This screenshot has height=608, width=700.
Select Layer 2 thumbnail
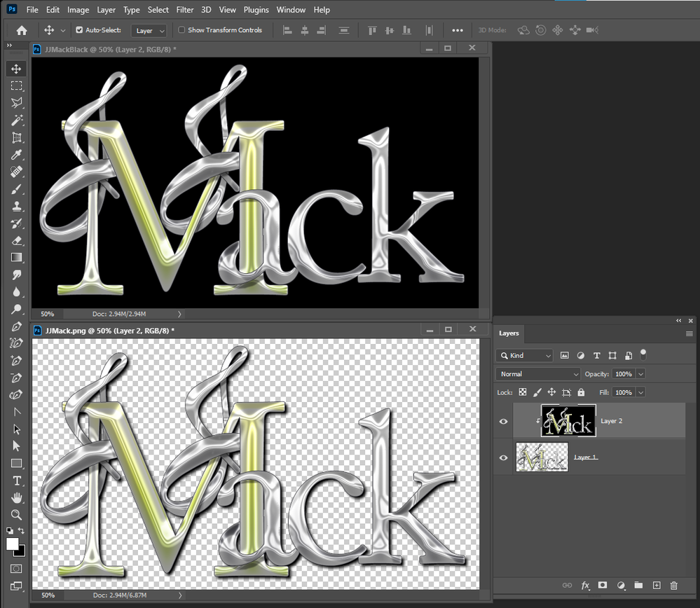pos(568,421)
